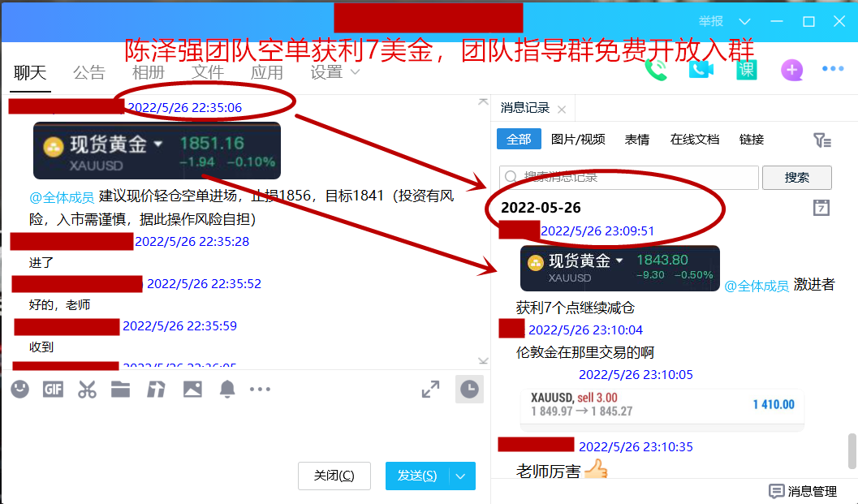
Task: Toggle expanded input box with arrows icon
Action: click(x=430, y=390)
